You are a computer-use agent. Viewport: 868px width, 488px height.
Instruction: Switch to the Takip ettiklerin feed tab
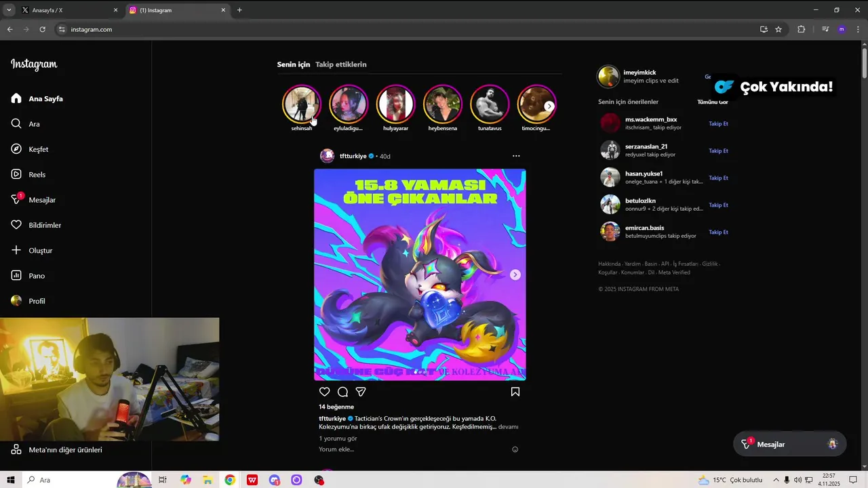click(341, 64)
